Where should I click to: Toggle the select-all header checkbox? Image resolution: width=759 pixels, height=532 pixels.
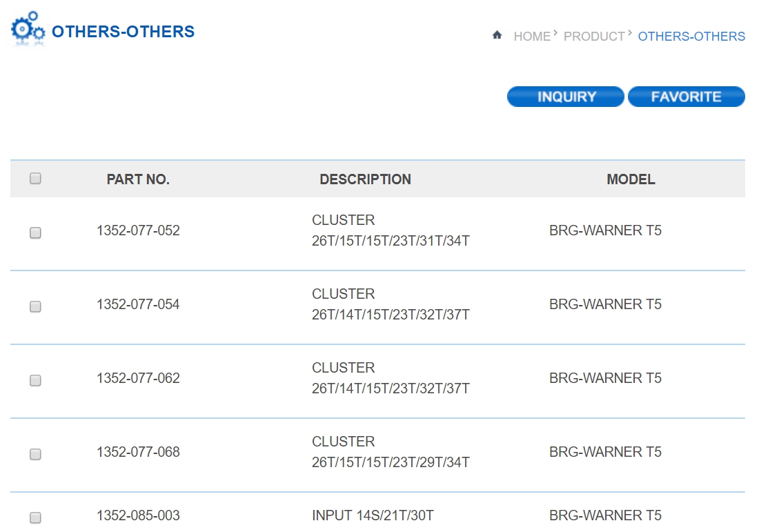[36, 179]
